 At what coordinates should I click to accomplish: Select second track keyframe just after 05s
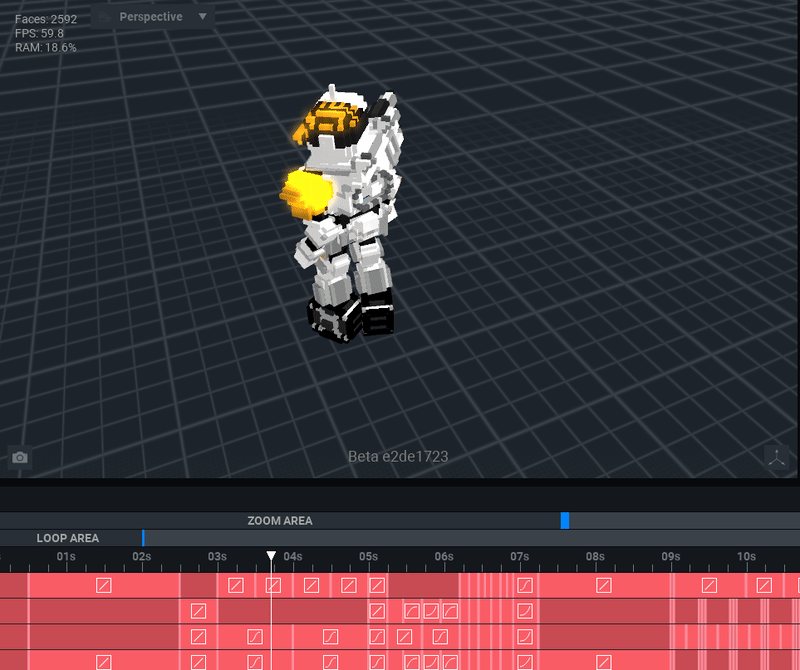coord(377,611)
